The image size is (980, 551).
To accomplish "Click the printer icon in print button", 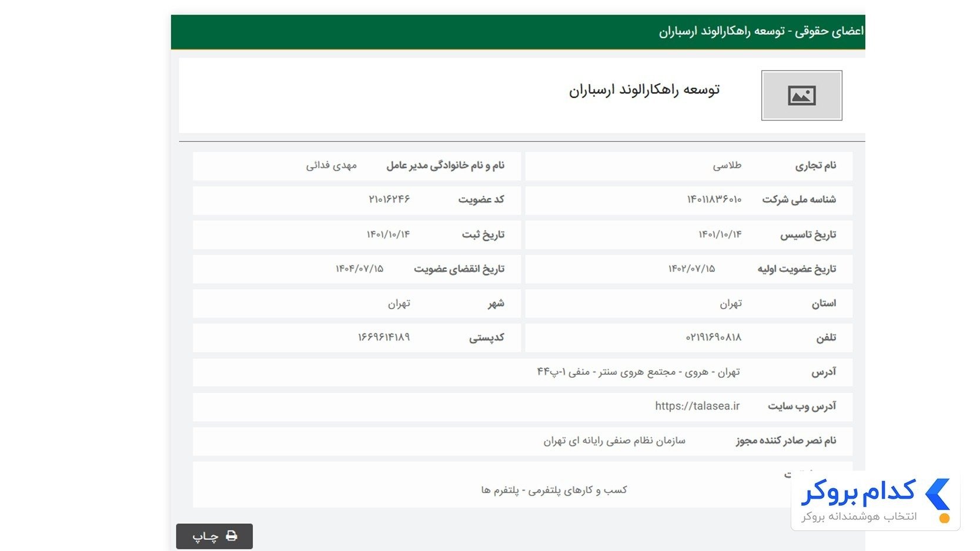I will click(x=232, y=536).
